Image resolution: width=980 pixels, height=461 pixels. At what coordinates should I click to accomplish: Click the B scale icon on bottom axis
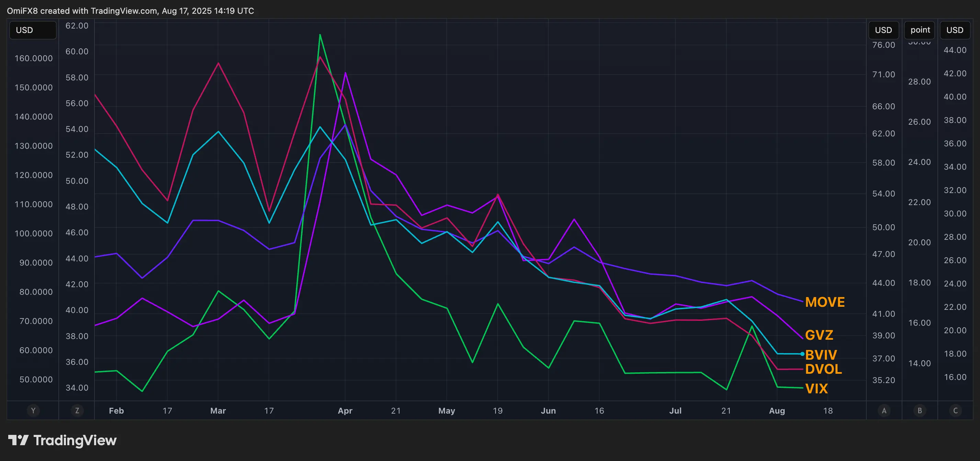[920, 411]
